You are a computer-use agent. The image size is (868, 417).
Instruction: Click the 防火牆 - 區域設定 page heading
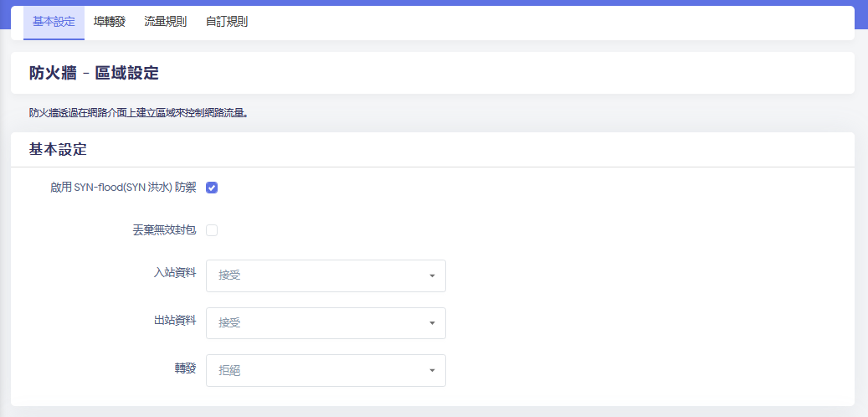click(x=94, y=73)
